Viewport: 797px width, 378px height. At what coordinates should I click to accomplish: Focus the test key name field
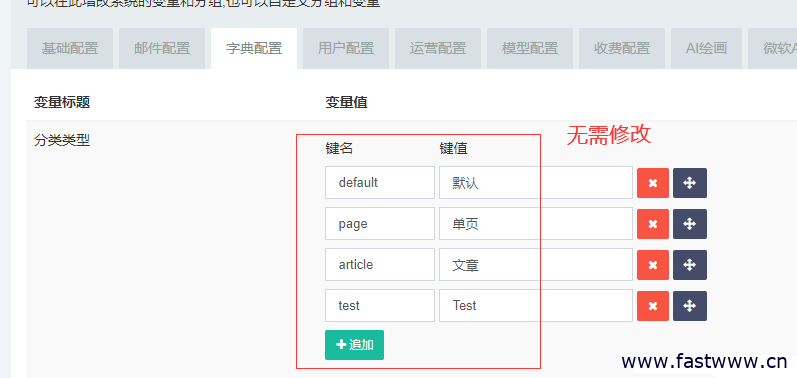(x=380, y=305)
